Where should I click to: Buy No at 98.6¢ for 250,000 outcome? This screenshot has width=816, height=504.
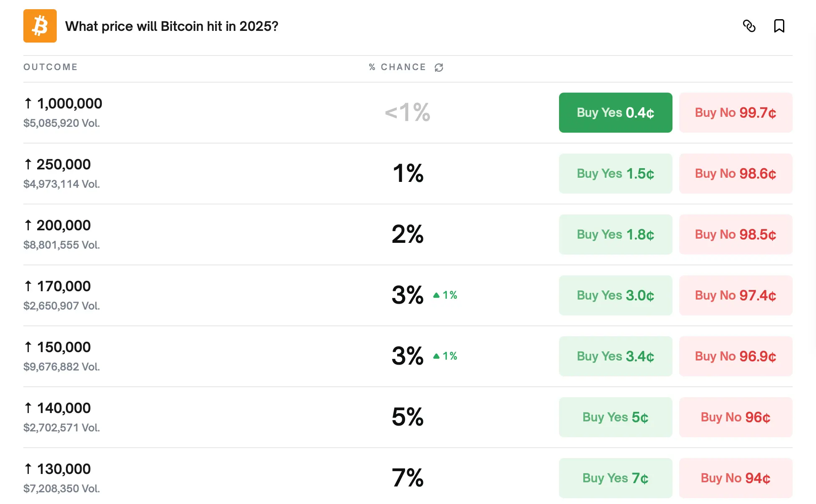tap(735, 173)
